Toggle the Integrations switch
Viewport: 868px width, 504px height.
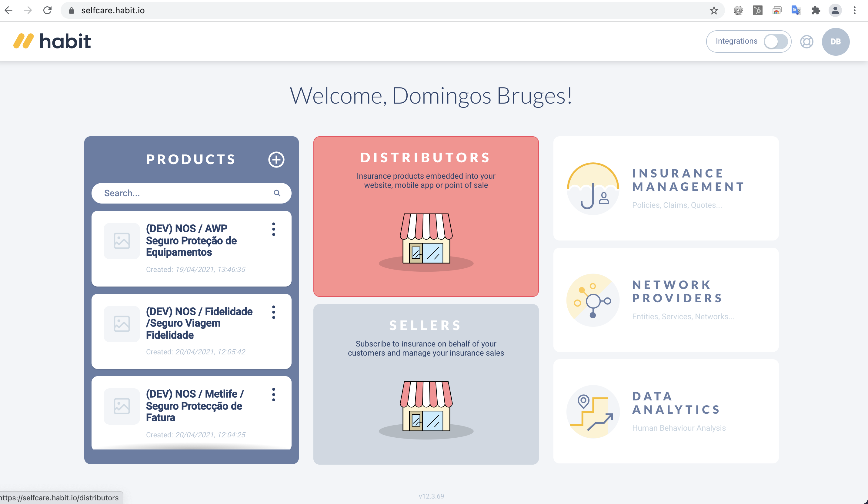(x=775, y=42)
